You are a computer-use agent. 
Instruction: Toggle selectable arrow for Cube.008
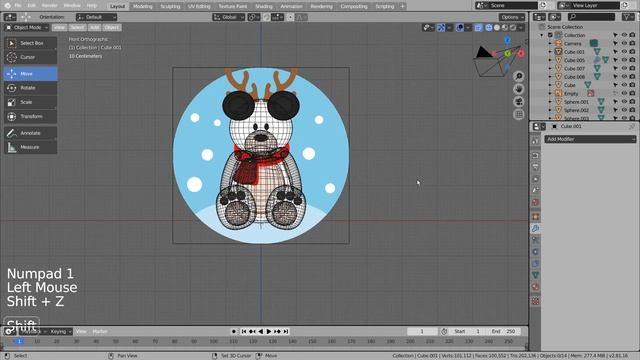[x=616, y=77]
